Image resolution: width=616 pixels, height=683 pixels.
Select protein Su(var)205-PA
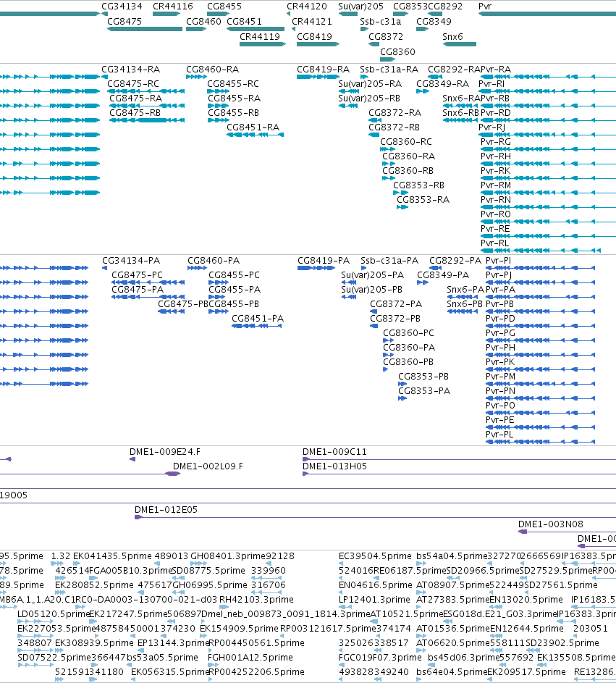pos(373,275)
